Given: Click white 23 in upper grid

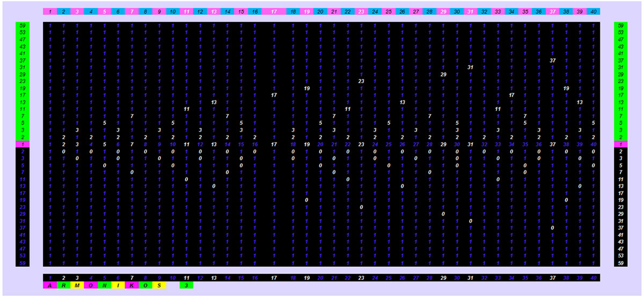Looking at the screenshot, I should [361, 81].
